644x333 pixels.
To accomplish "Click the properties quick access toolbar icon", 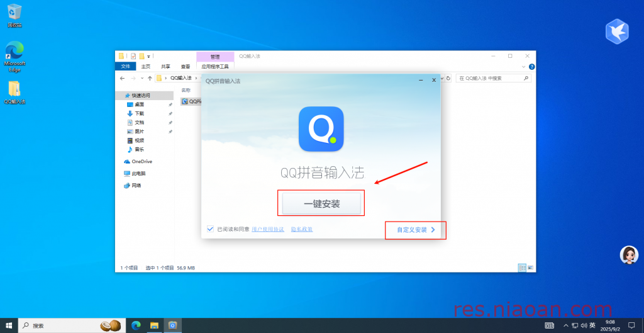I will point(133,56).
